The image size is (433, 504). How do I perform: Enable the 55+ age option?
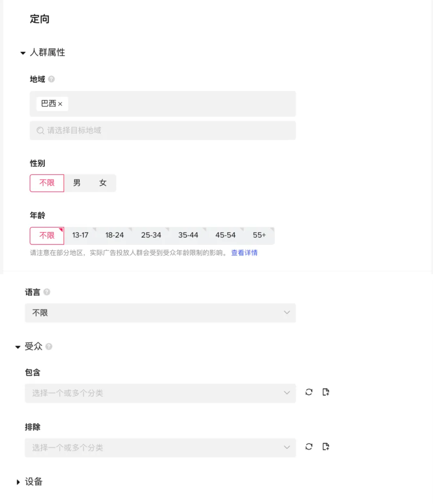coord(259,235)
